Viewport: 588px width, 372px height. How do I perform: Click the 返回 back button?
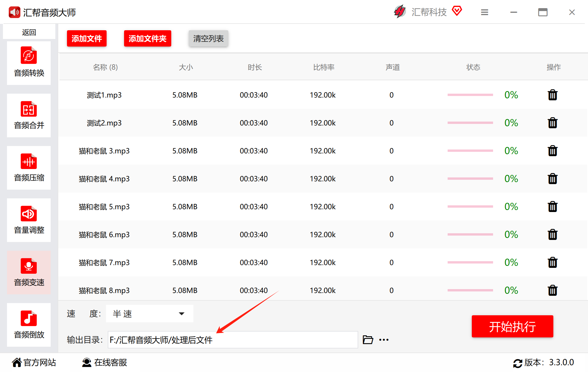pos(29,32)
